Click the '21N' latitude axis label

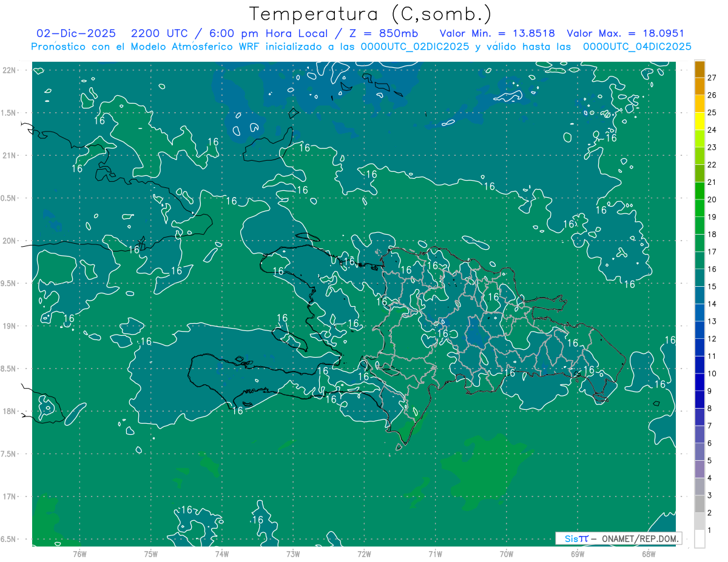10,155
